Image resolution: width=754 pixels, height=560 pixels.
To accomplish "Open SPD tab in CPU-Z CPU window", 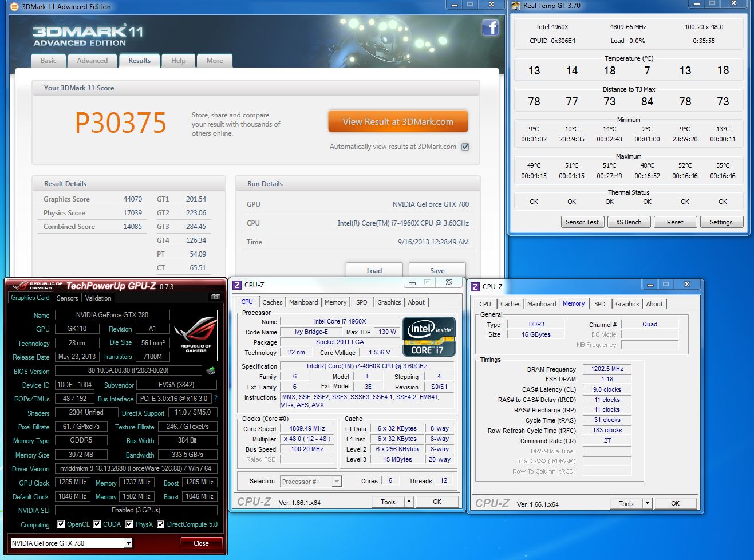I will [x=362, y=302].
